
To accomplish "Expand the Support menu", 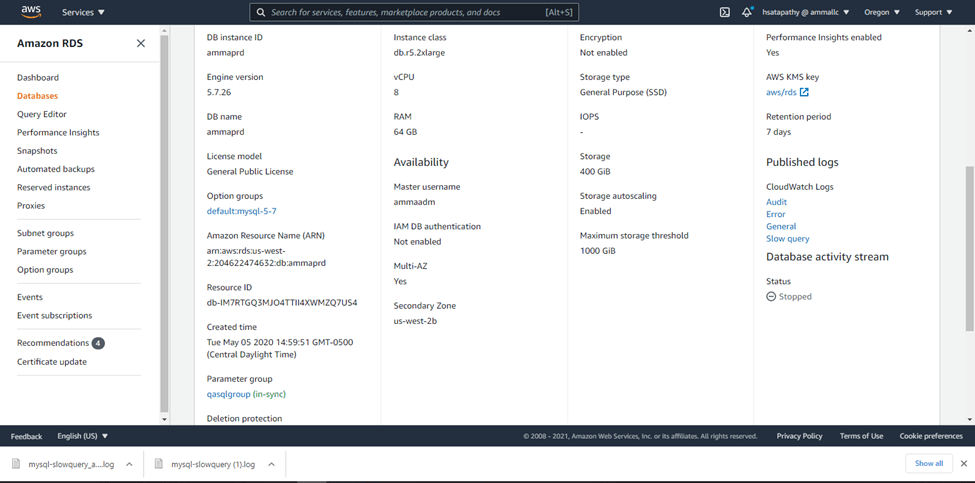I will pyautogui.click(x=934, y=12).
